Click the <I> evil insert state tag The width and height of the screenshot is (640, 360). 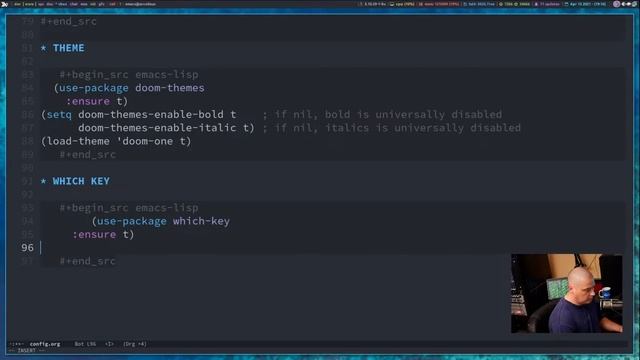pos(109,344)
